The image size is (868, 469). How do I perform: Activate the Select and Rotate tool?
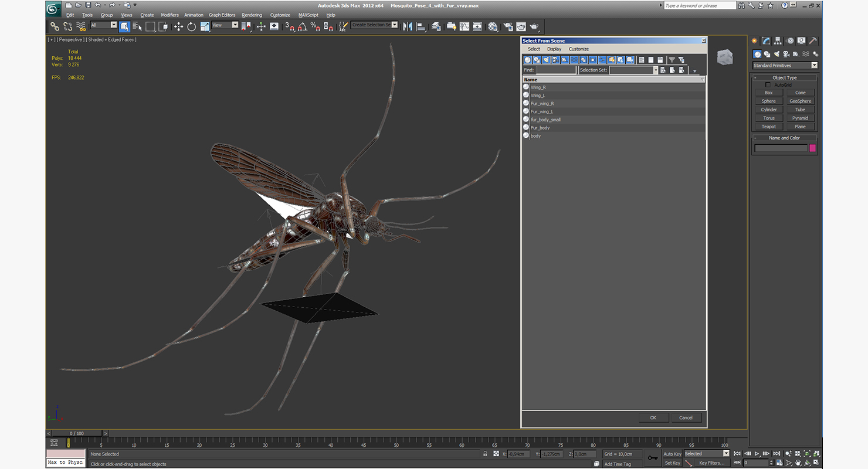tap(191, 26)
